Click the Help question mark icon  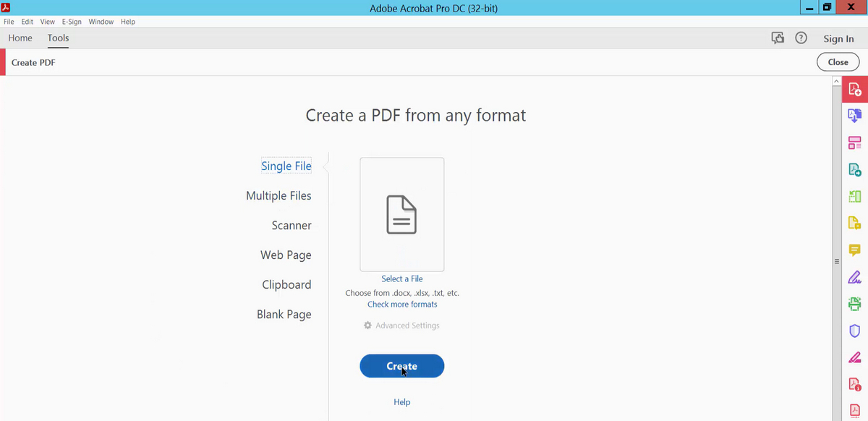tap(801, 38)
